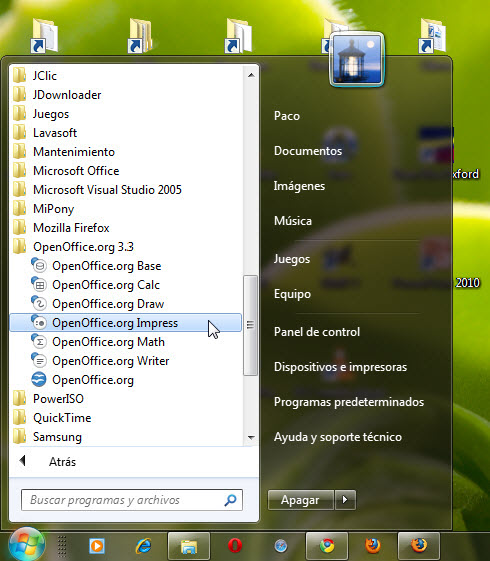
Task: Open Juegos in the right pane
Action: 292,259
